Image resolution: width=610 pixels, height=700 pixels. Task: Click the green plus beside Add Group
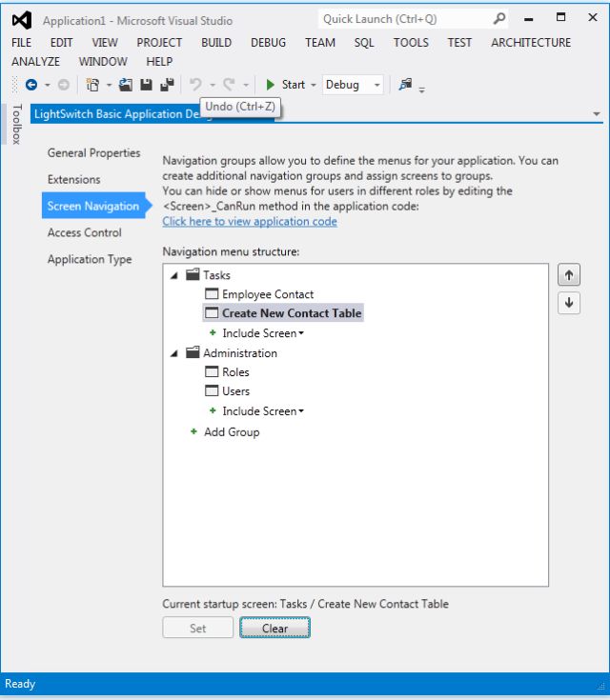[193, 431]
